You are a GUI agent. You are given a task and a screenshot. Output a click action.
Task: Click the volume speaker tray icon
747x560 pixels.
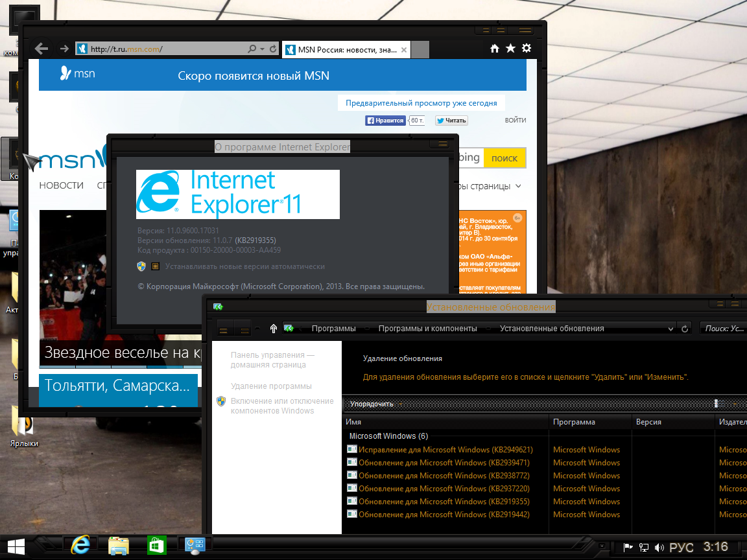pyautogui.click(x=659, y=548)
